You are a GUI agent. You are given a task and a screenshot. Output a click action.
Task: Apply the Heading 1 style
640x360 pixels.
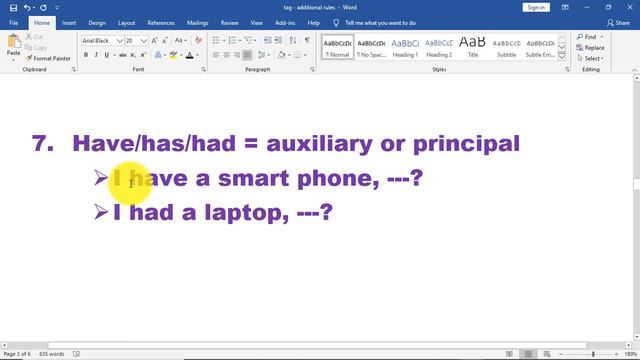click(405, 48)
